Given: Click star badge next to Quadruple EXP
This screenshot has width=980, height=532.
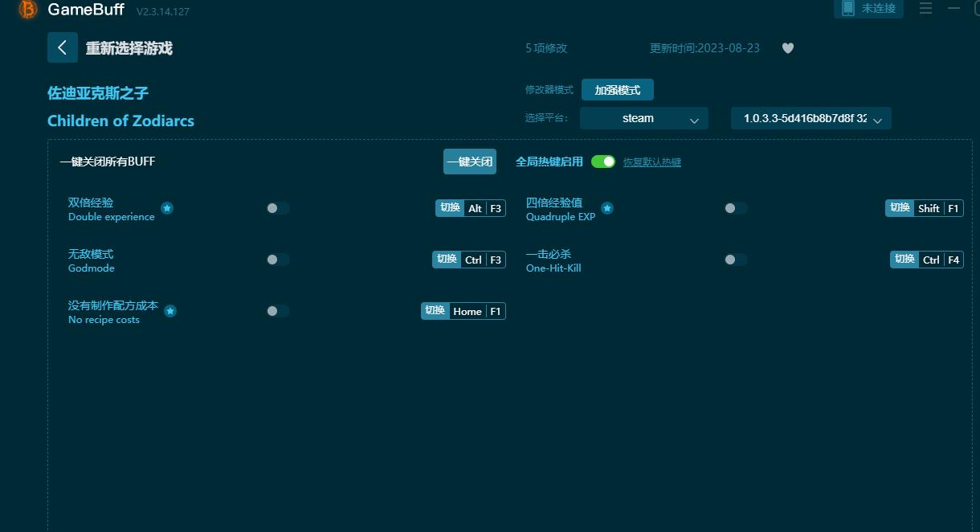Looking at the screenshot, I should 607,208.
